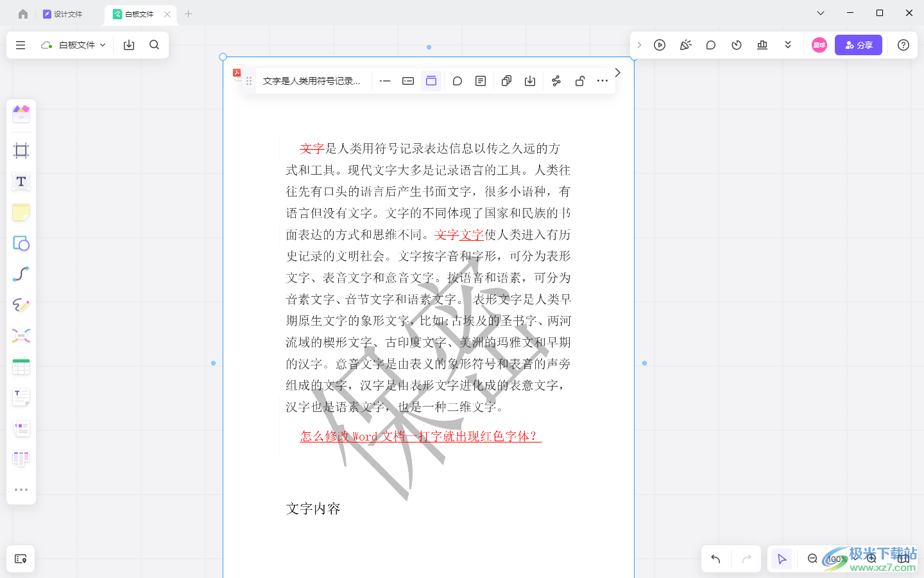Select the Document text card tool
Viewport: 924px width, 578px height.
21,398
